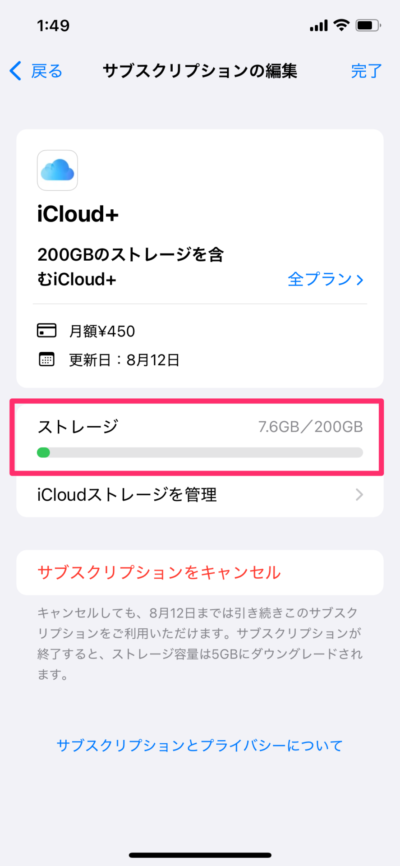Tap the Wi-Fi status icon
This screenshot has height=866, width=400.
coord(341,25)
